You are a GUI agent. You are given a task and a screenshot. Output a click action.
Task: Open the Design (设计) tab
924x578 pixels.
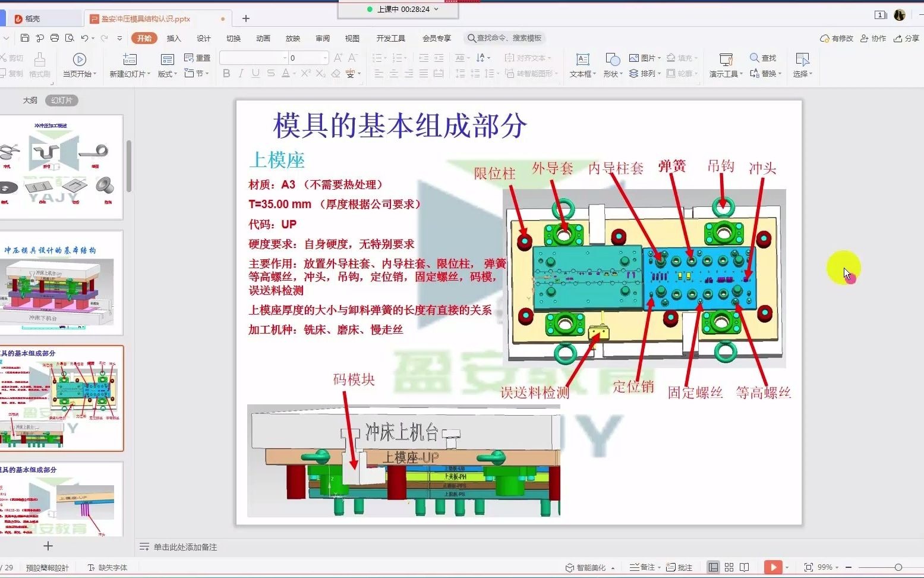coord(203,38)
